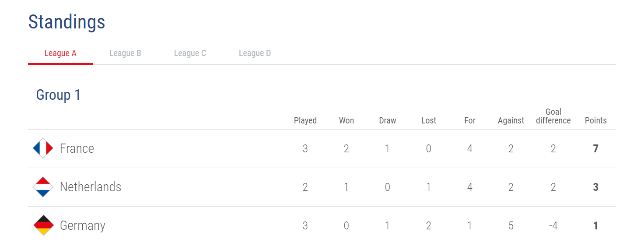Click the Netherlands flag icon
644x246 pixels.
43,187
